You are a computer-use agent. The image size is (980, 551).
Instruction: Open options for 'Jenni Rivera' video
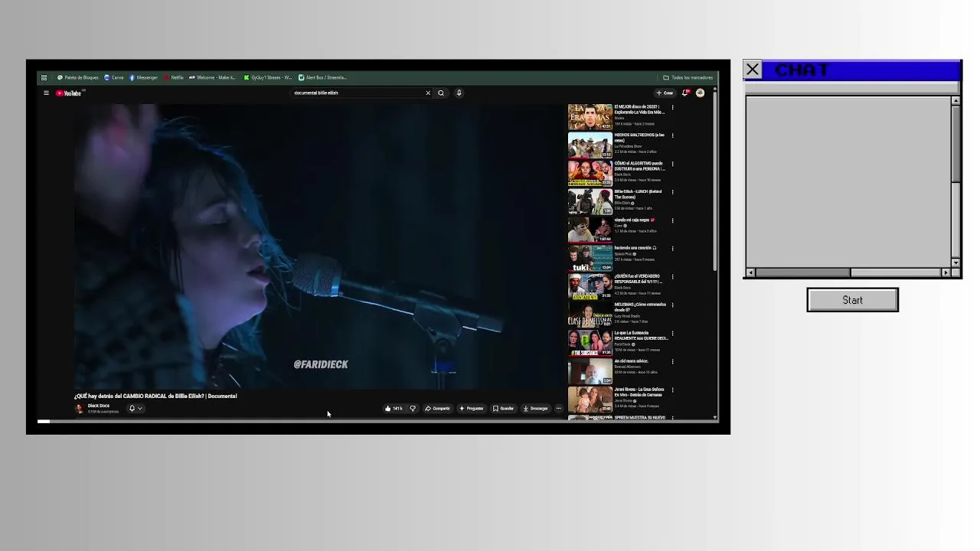672,390
